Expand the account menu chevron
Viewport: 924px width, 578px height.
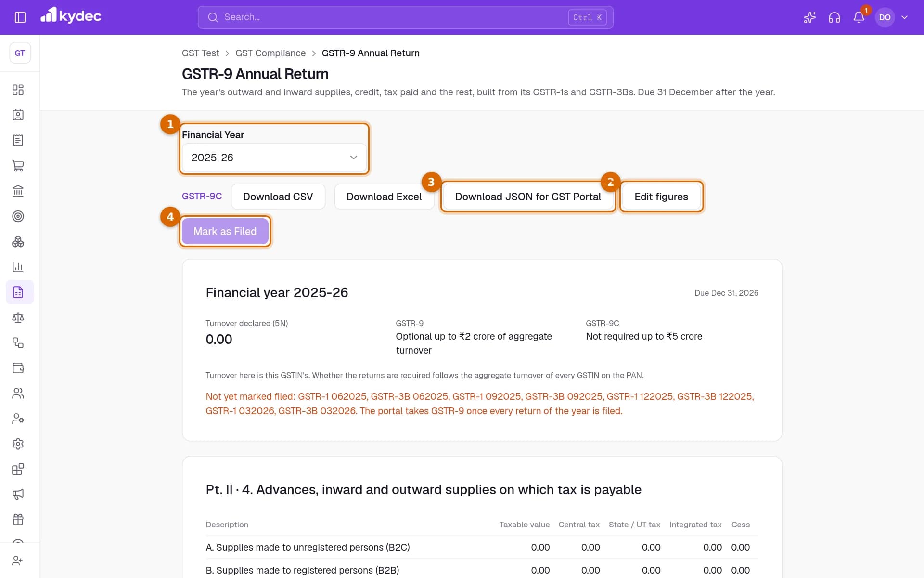(904, 17)
